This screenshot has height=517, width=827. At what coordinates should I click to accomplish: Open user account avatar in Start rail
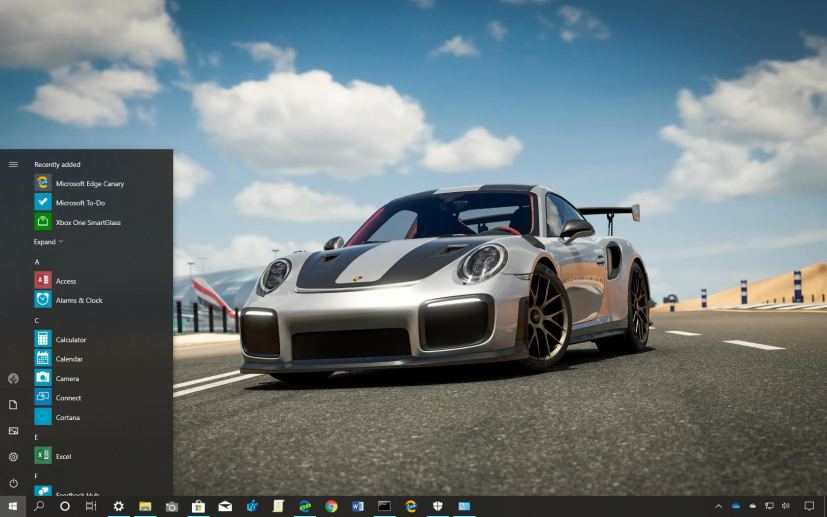[13, 378]
